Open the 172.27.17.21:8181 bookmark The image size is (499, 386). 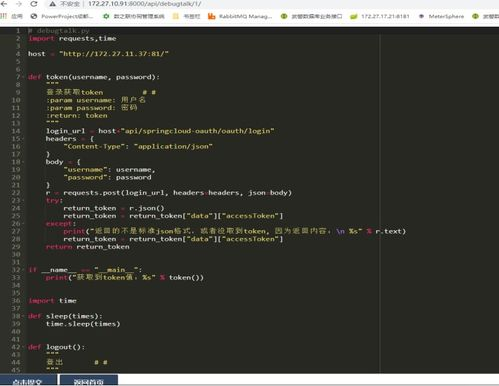point(380,16)
